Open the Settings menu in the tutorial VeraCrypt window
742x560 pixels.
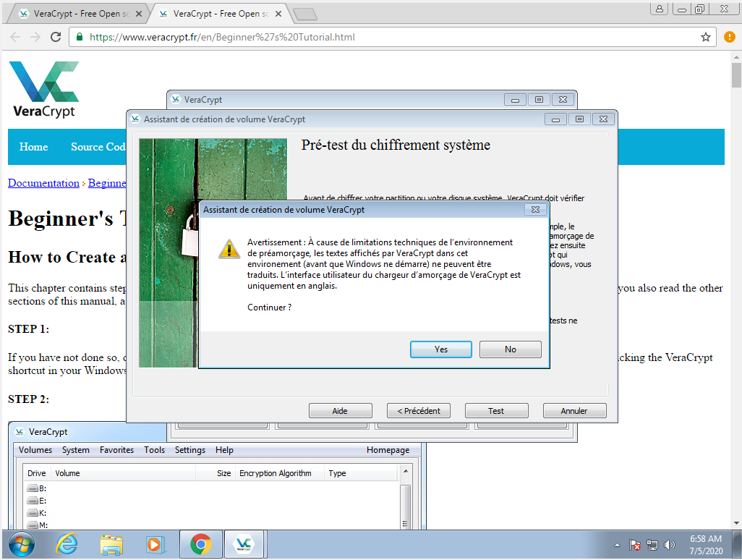pyautogui.click(x=190, y=450)
